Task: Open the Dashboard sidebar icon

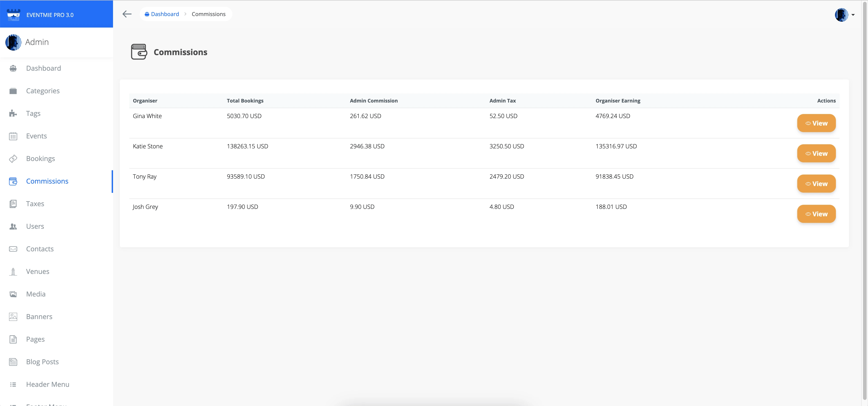Action: click(13, 68)
